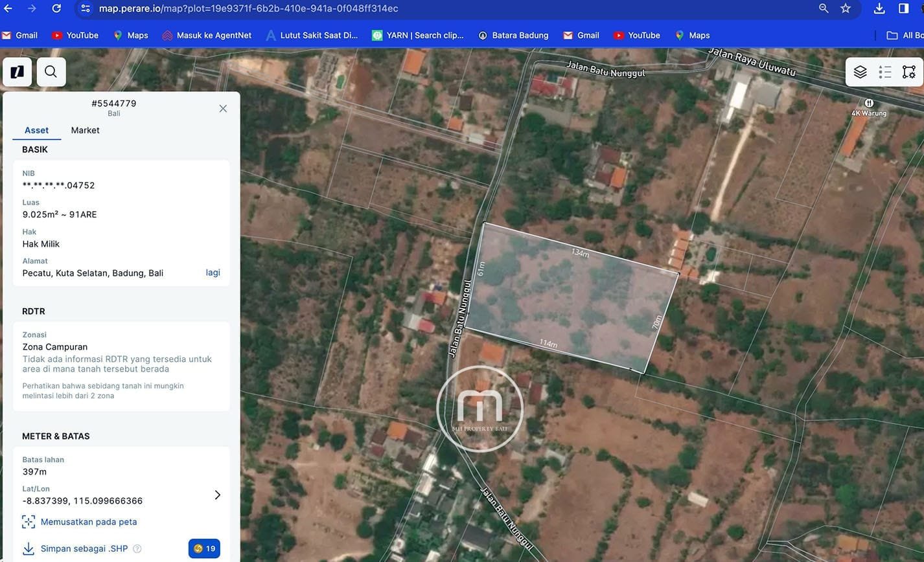Bookmark this page with the star icon
The height and width of the screenshot is (562, 924).
(846, 8)
